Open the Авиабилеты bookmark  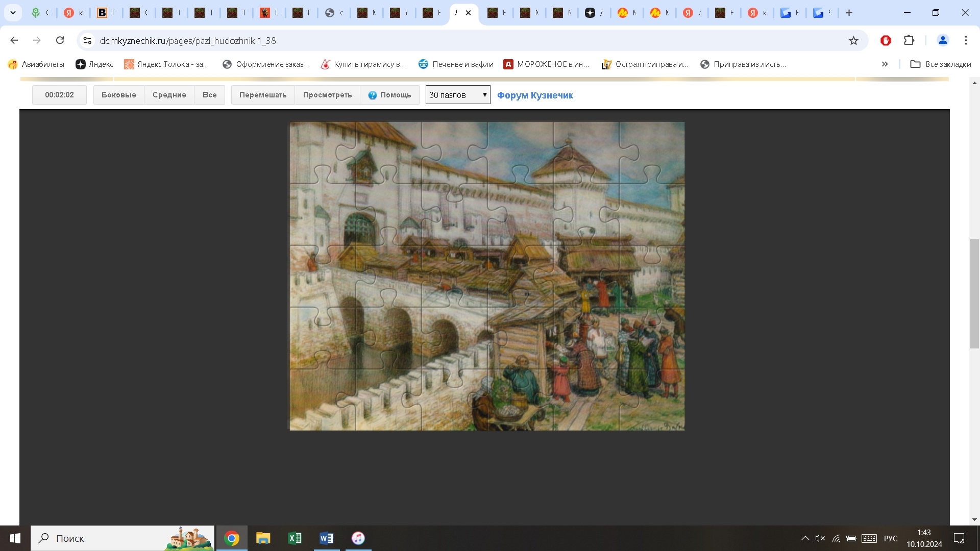click(x=36, y=64)
